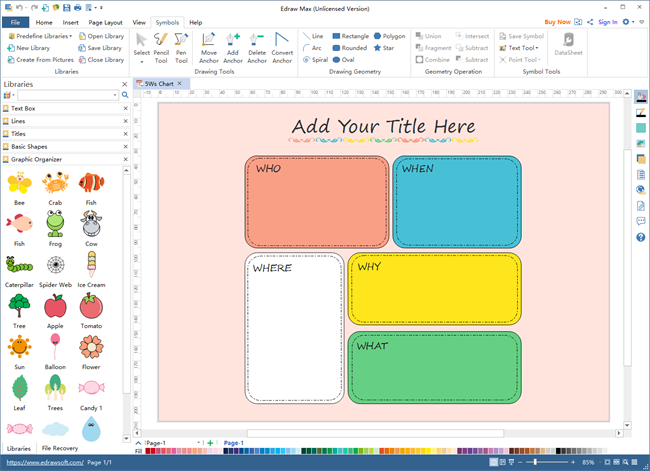Select the Crab clipart thumbnail
This screenshot has width=650, height=471.
pyautogui.click(x=55, y=183)
